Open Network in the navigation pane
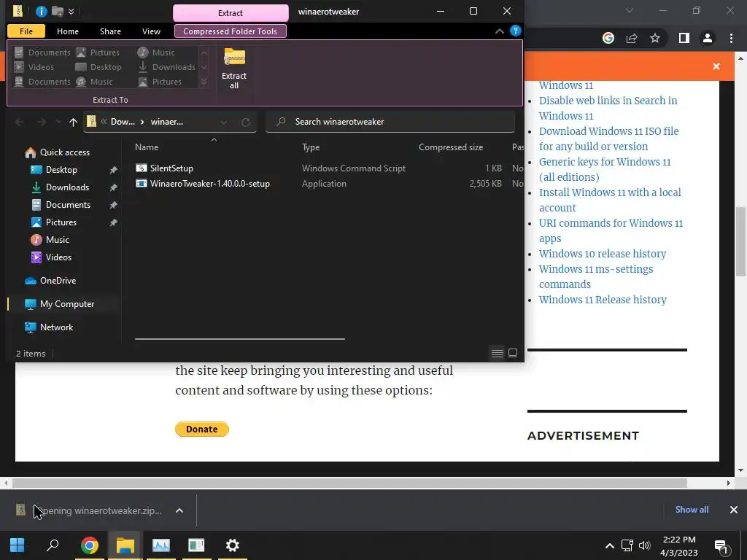This screenshot has width=747, height=560. click(56, 327)
